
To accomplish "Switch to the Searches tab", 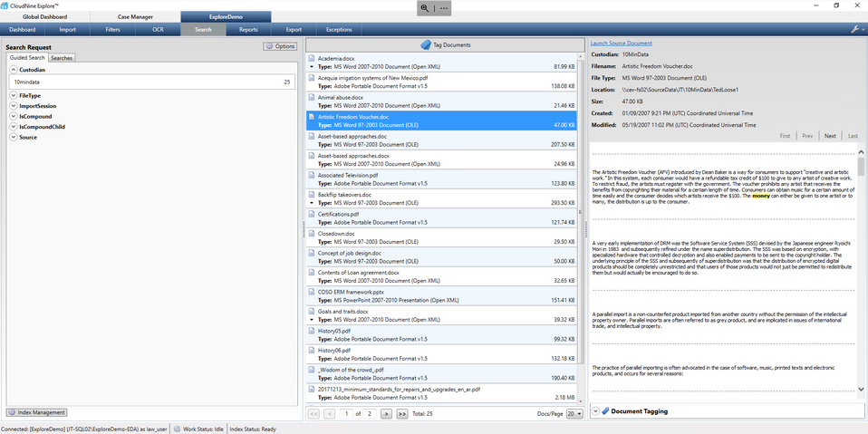I will [62, 58].
